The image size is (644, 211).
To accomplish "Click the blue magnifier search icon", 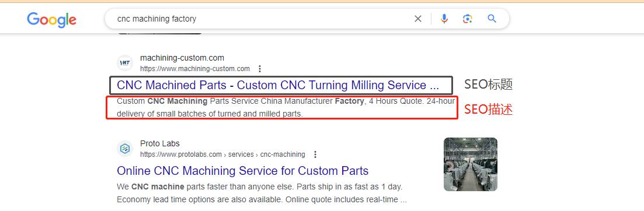I will tap(492, 19).
